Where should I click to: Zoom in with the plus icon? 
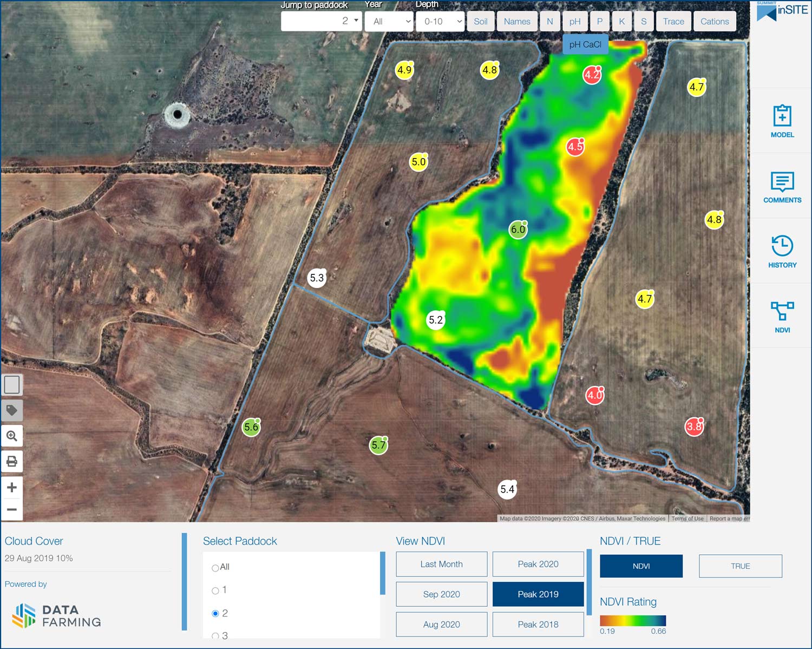12,487
